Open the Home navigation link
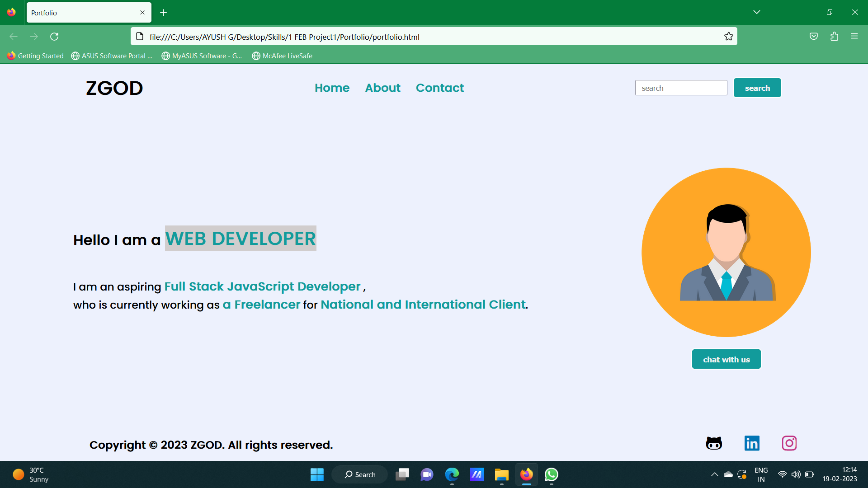 [332, 88]
